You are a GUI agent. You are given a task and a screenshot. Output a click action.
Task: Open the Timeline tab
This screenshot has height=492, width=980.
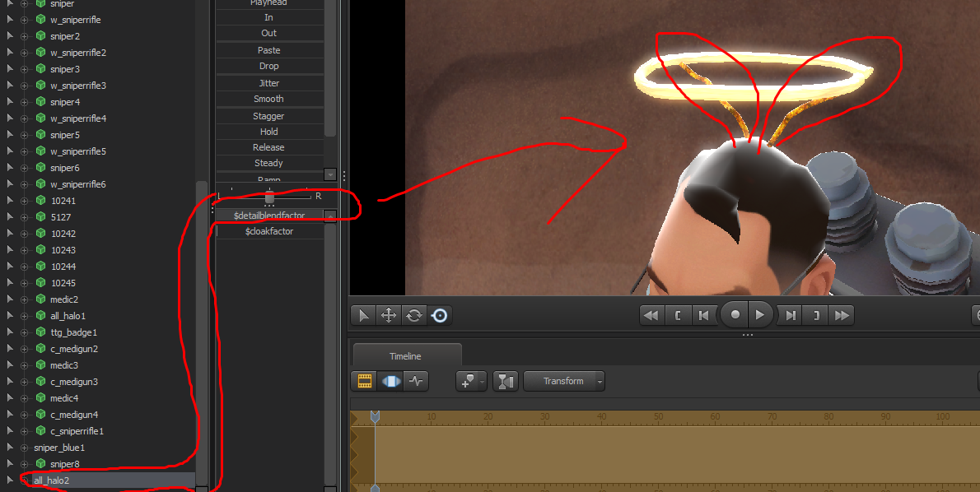pos(406,356)
